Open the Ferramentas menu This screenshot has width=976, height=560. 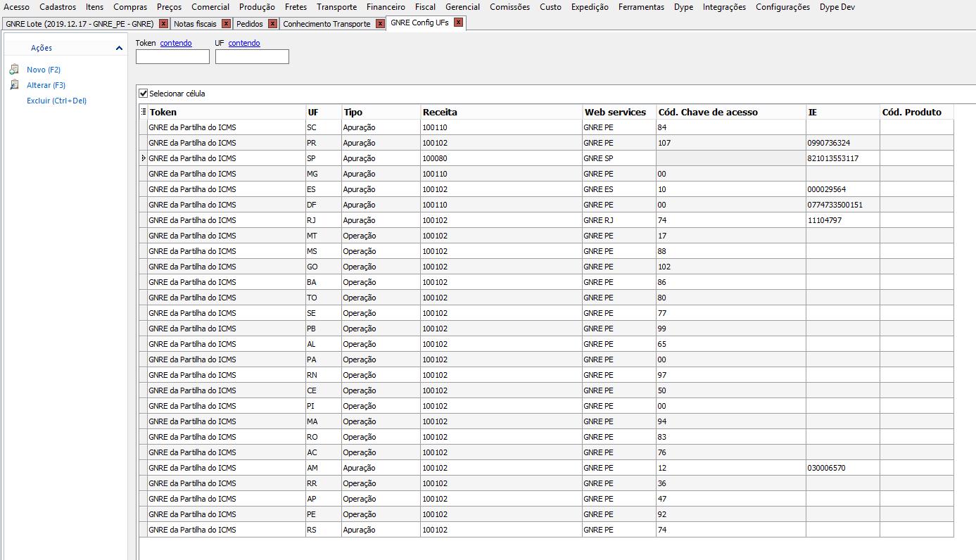tap(641, 7)
